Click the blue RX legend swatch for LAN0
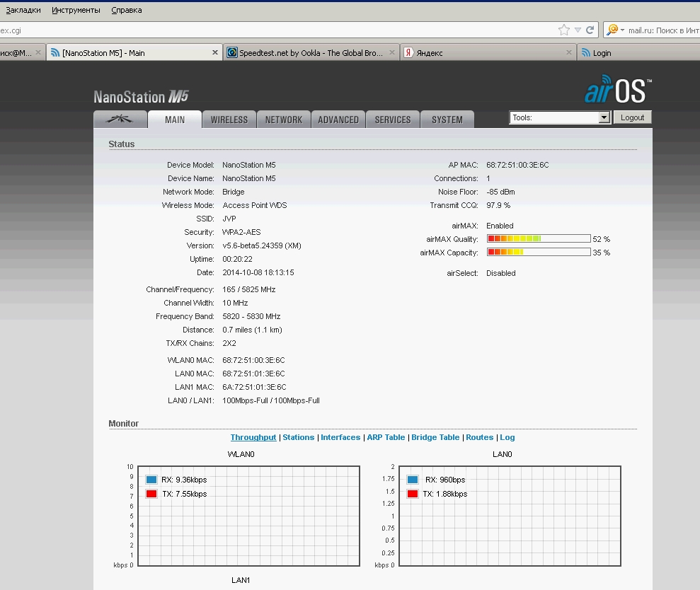 [x=413, y=480]
